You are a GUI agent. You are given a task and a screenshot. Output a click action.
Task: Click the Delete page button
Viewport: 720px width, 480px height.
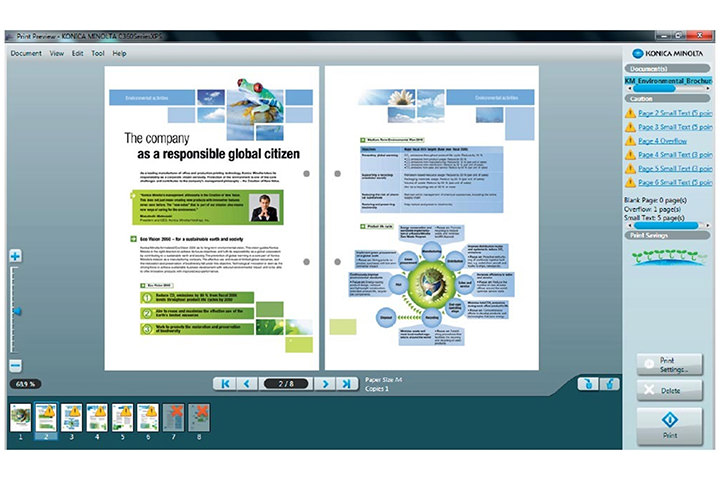click(669, 391)
